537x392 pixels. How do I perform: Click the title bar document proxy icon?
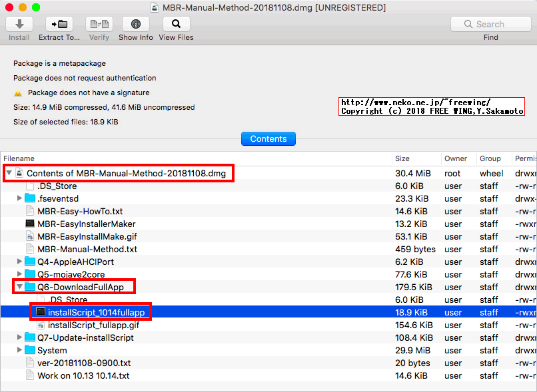click(155, 7)
